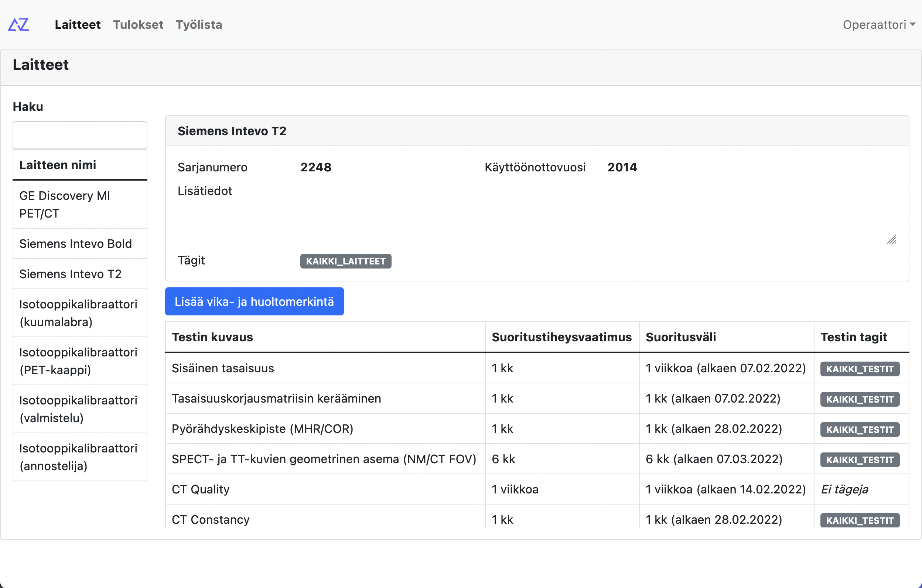Click the Testin tagit column header
This screenshot has height=588, width=922.
point(861,337)
